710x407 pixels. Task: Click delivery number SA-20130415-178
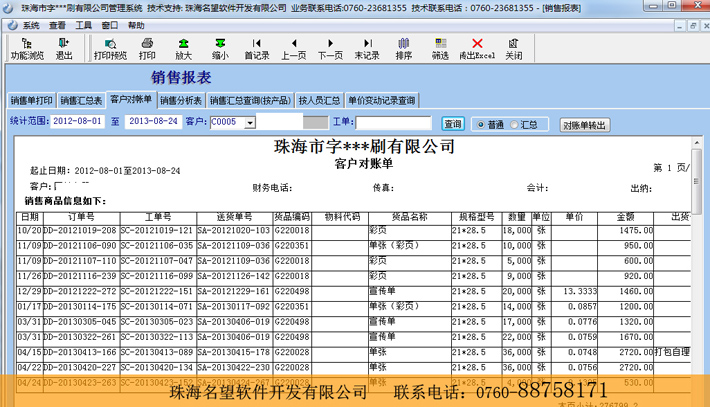click(234, 352)
